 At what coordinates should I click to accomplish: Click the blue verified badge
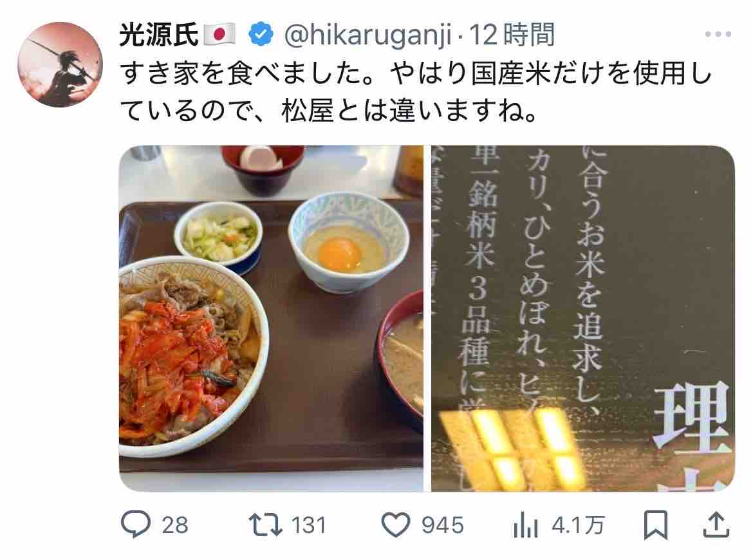tap(261, 35)
